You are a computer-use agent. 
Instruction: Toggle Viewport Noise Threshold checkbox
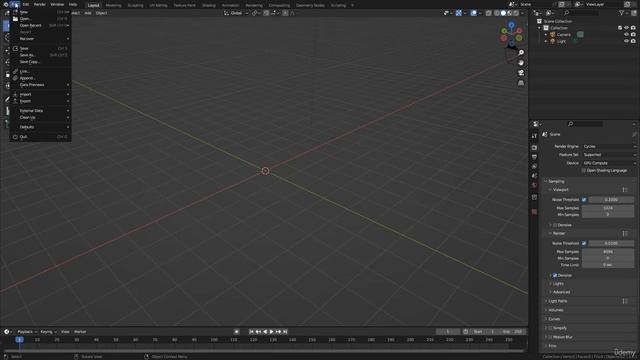(584, 200)
